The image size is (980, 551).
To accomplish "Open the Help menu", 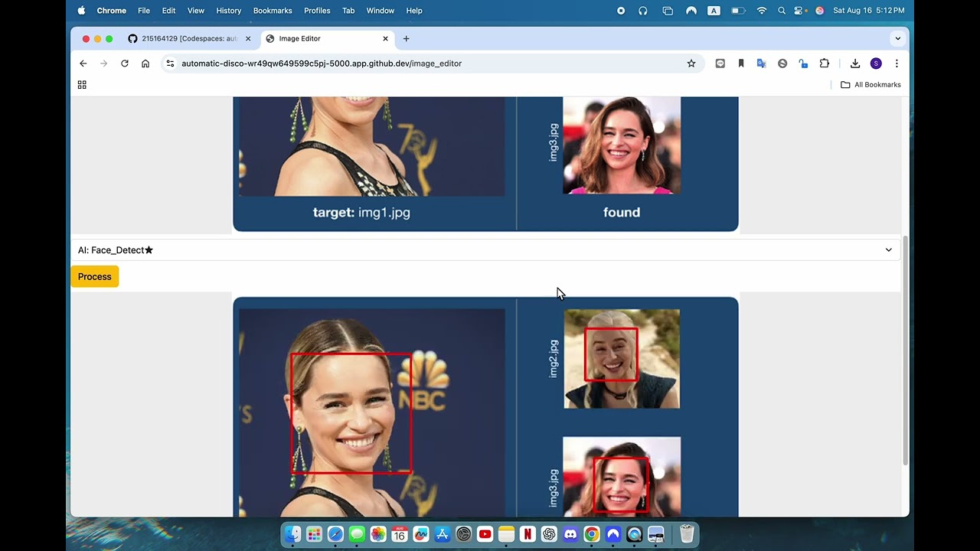I will coord(414,11).
